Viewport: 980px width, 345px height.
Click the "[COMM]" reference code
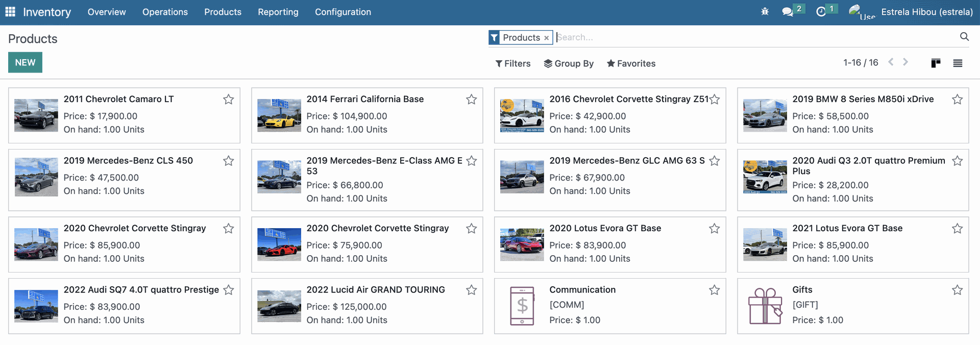point(567,305)
